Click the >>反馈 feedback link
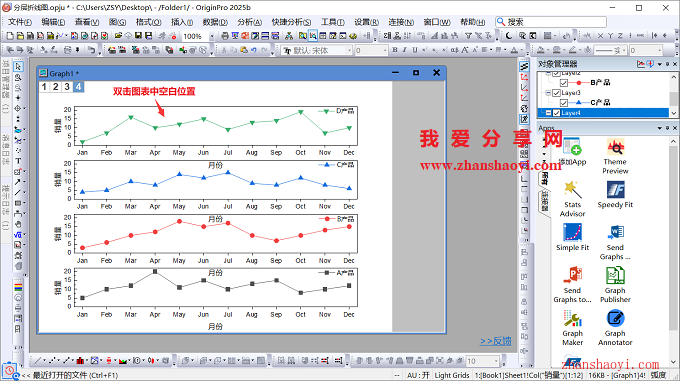Viewport: 680px width, 381px height. (x=495, y=341)
